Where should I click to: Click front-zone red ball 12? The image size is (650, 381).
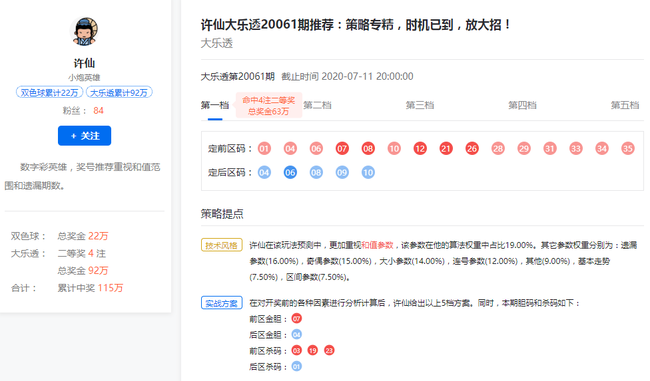pos(420,148)
